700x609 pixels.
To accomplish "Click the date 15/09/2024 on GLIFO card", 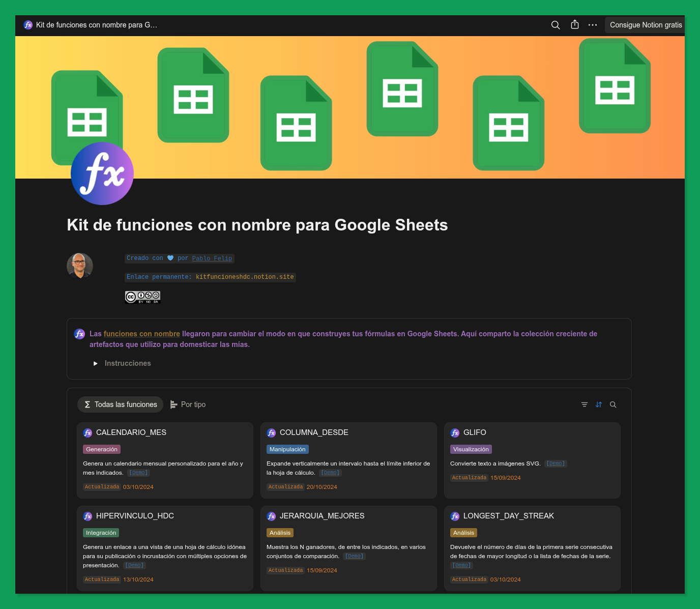I will (x=506, y=478).
